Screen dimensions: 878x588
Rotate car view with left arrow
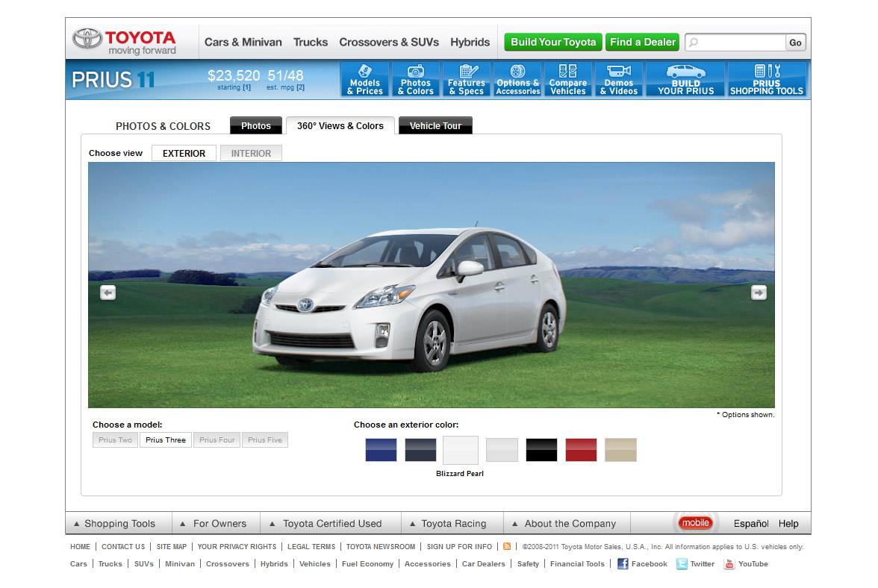point(108,293)
